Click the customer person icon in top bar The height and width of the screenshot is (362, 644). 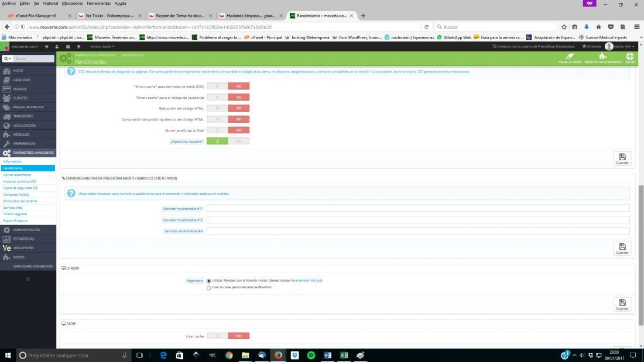click(x=57, y=47)
